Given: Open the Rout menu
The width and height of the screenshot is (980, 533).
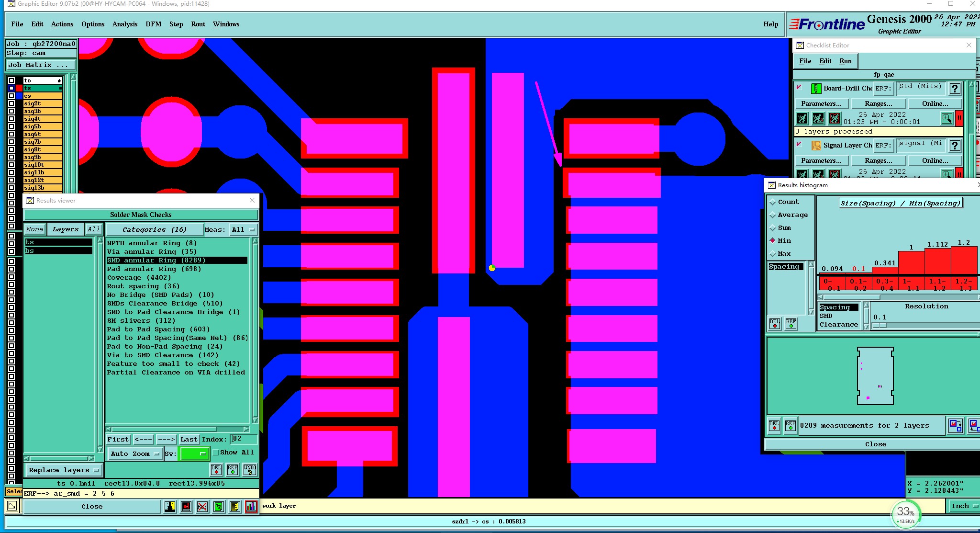Looking at the screenshot, I should [198, 24].
